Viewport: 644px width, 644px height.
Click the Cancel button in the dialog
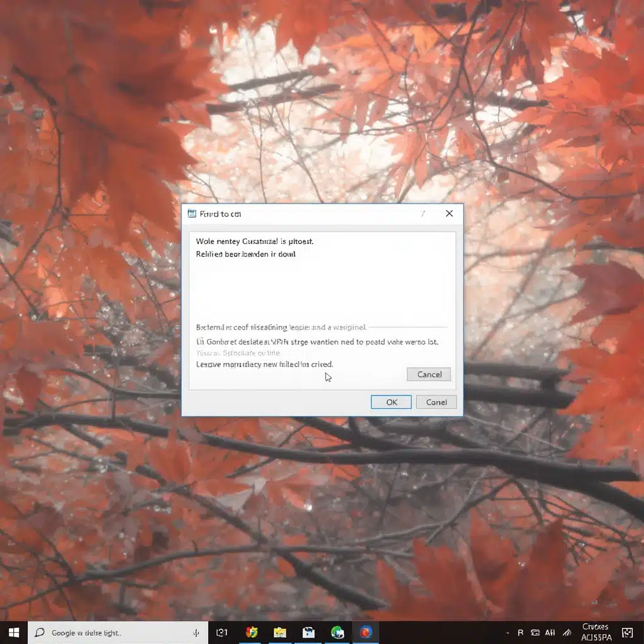pyautogui.click(x=428, y=374)
